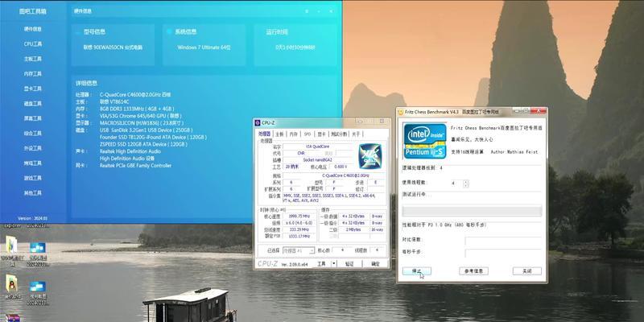Open 其他工具 in the toolbox sidebar
This screenshot has height=322, width=644.
pos(32,193)
